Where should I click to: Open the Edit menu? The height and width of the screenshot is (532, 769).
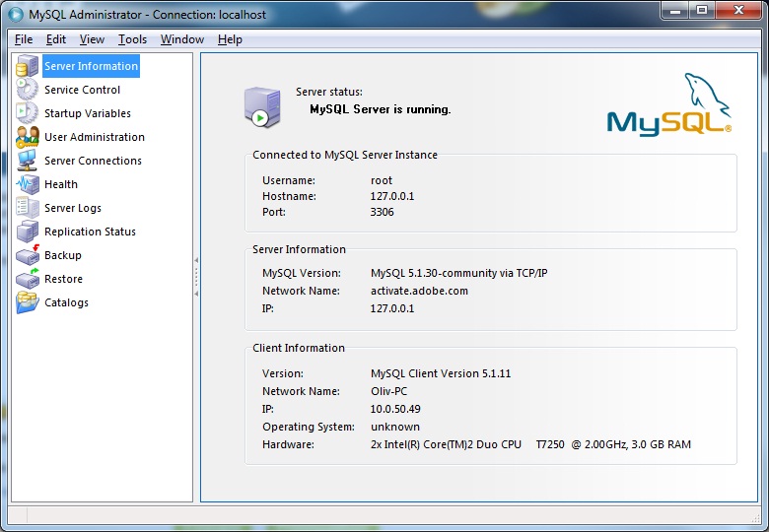pyautogui.click(x=56, y=39)
